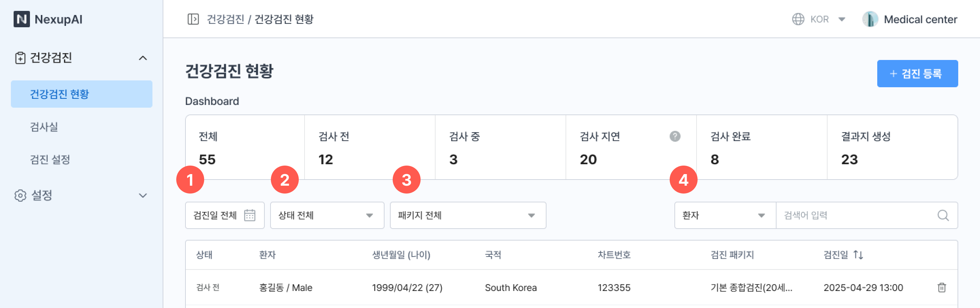Collapse the 건강검진 sidebar section
980x308 pixels.
coord(143,58)
